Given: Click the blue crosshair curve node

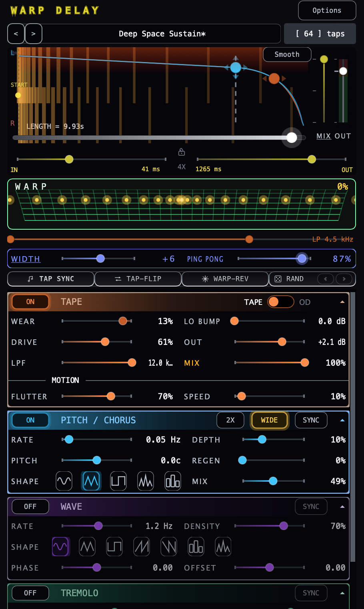Looking at the screenshot, I should (236, 68).
